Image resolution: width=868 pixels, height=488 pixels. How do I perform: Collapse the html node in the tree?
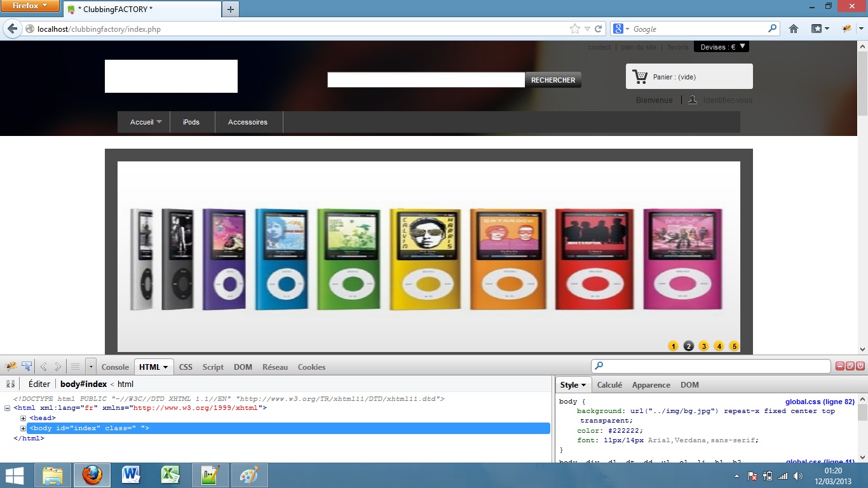tap(7, 408)
